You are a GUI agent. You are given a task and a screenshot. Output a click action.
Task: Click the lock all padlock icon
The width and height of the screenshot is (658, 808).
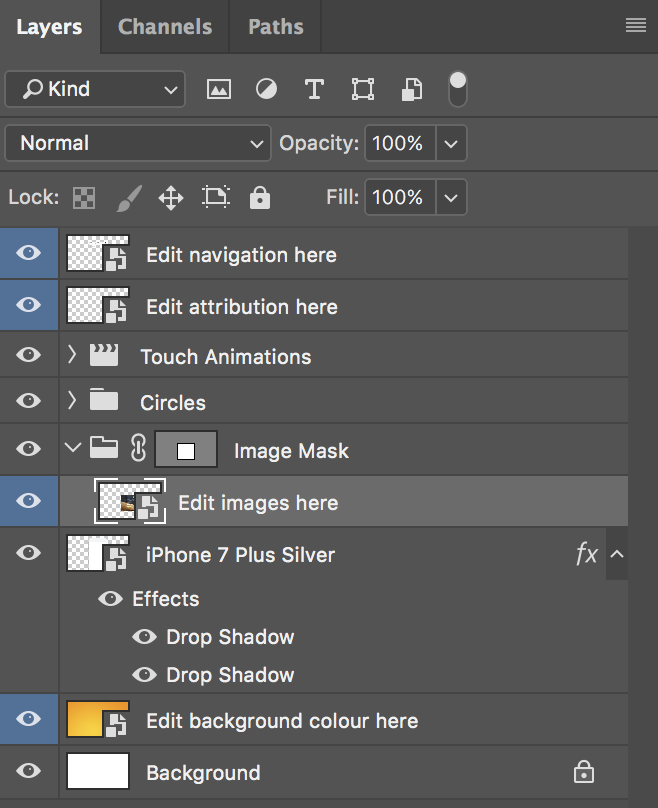coord(260,197)
